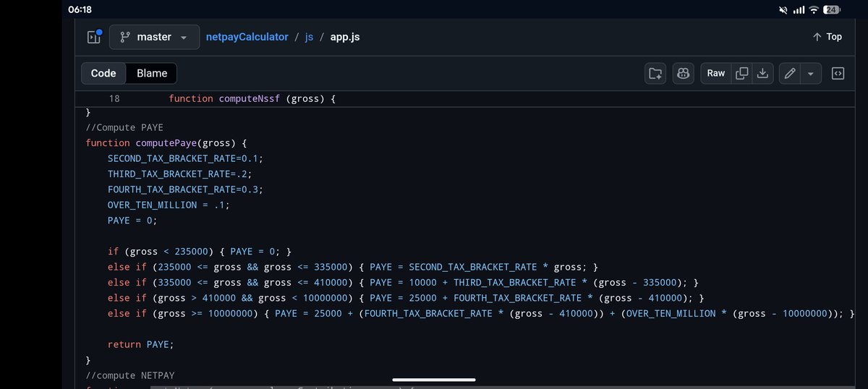
Task: Copy raw file contents
Action: pos(741,73)
